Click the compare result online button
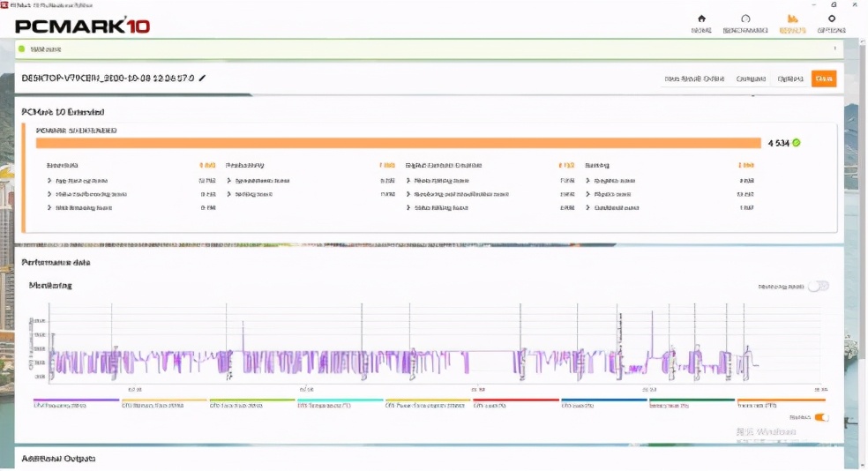Screen dimensions: 868x471 tap(694, 78)
